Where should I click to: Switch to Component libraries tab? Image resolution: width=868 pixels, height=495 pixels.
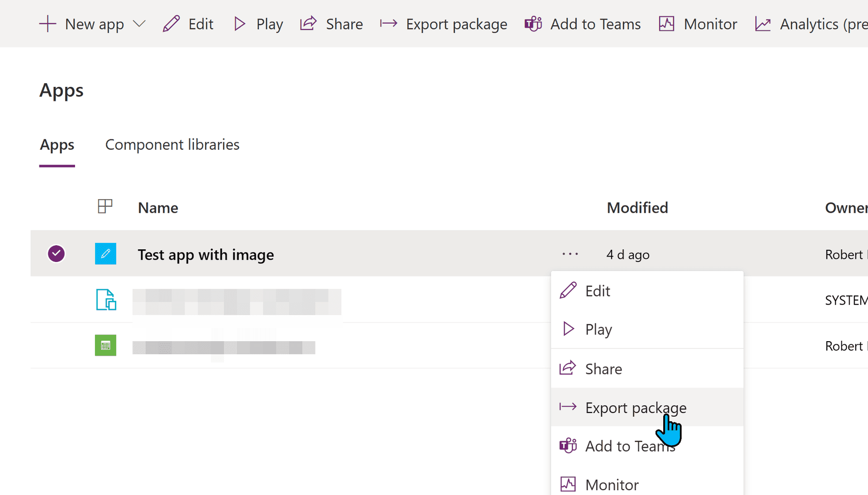[x=172, y=145]
